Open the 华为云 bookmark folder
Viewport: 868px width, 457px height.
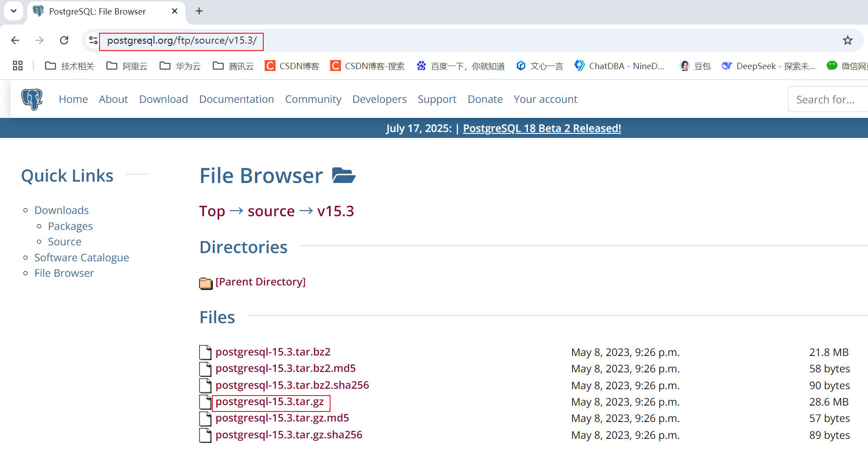(180, 66)
